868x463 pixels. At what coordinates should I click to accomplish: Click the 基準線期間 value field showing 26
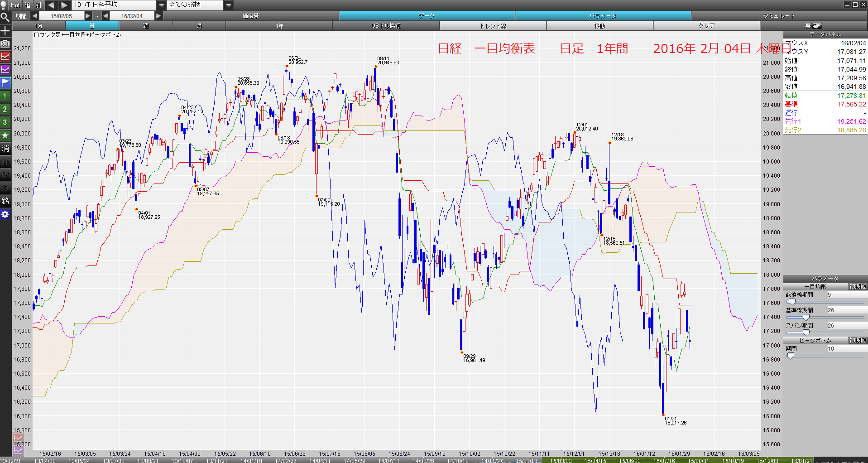[847, 310]
